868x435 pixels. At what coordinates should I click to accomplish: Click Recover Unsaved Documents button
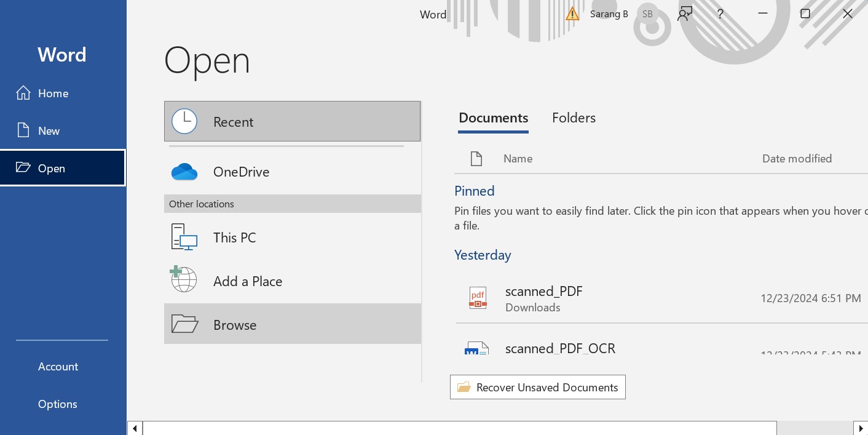(538, 387)
